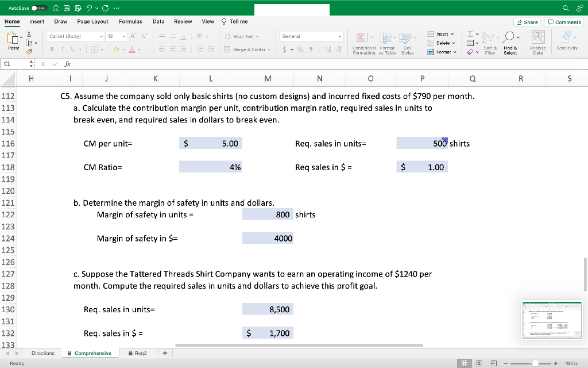Viewport: 588px width, 368px height.
Task: Click the Percent Style icon
Action: 300,49
